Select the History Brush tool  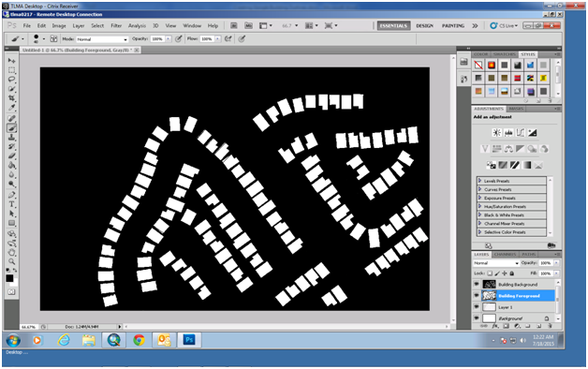click(x=12, y=147)
